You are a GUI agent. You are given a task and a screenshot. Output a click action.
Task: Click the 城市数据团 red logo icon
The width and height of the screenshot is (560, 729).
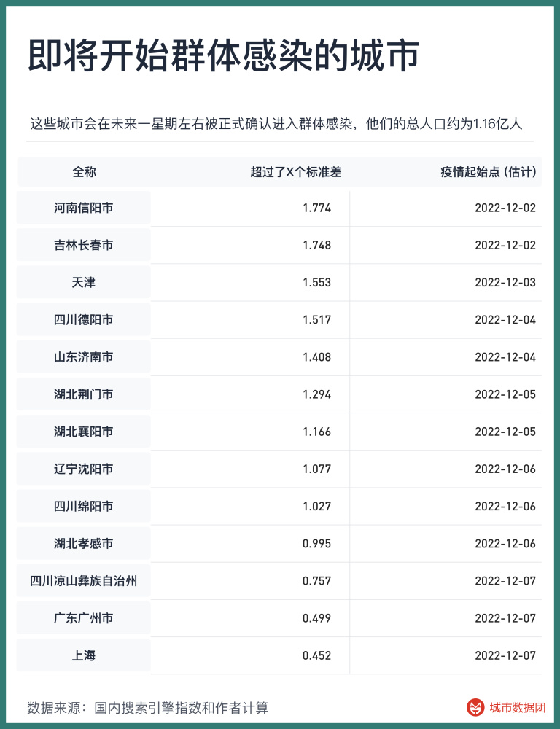pos(475,707)
